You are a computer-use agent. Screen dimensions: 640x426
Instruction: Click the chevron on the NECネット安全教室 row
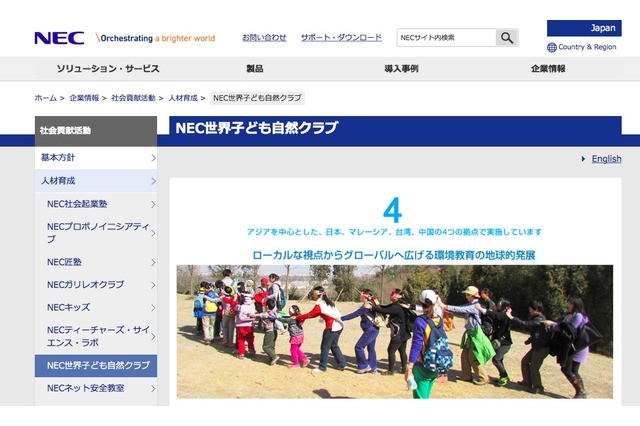pyautogui.click(x=153, y=388)
